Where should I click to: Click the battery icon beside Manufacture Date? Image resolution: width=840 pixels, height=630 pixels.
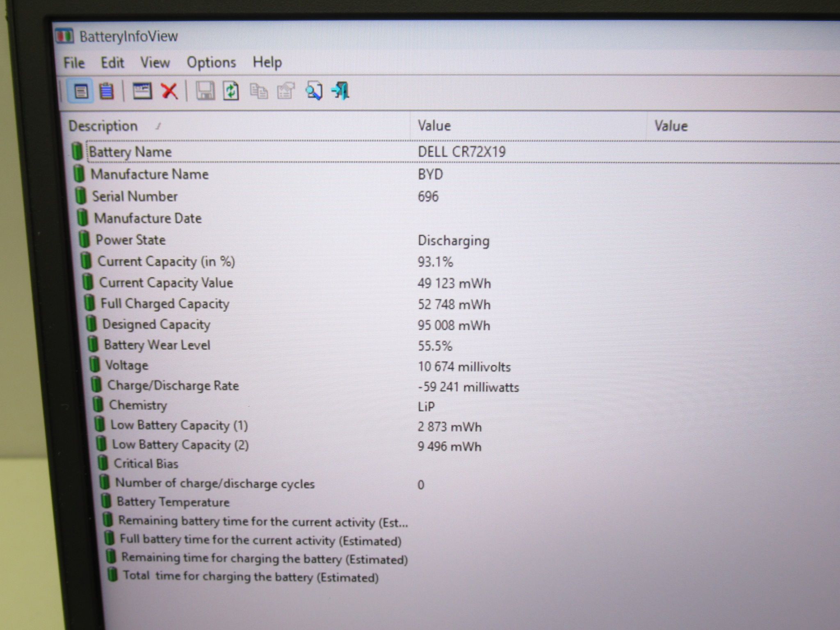click(82, 217)
